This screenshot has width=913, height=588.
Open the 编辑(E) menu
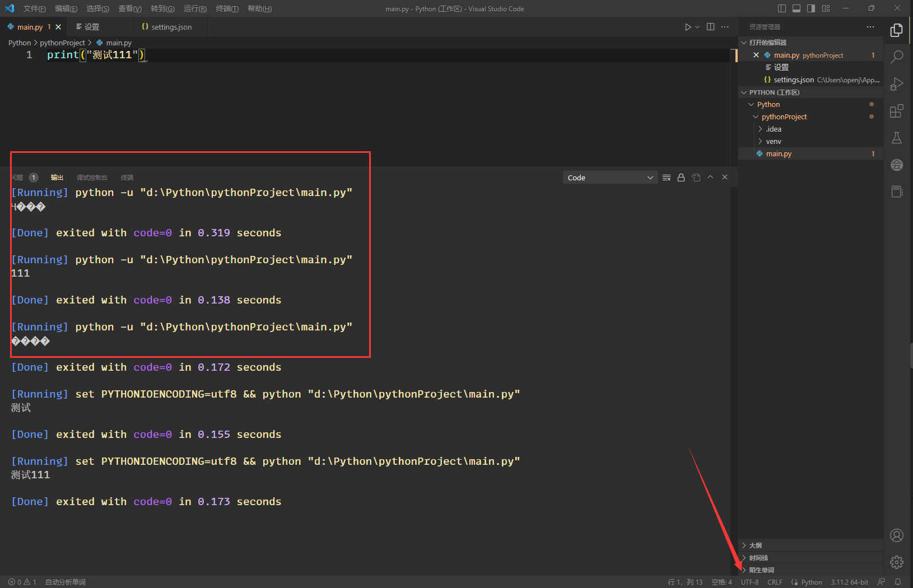(x=66, y=8)
